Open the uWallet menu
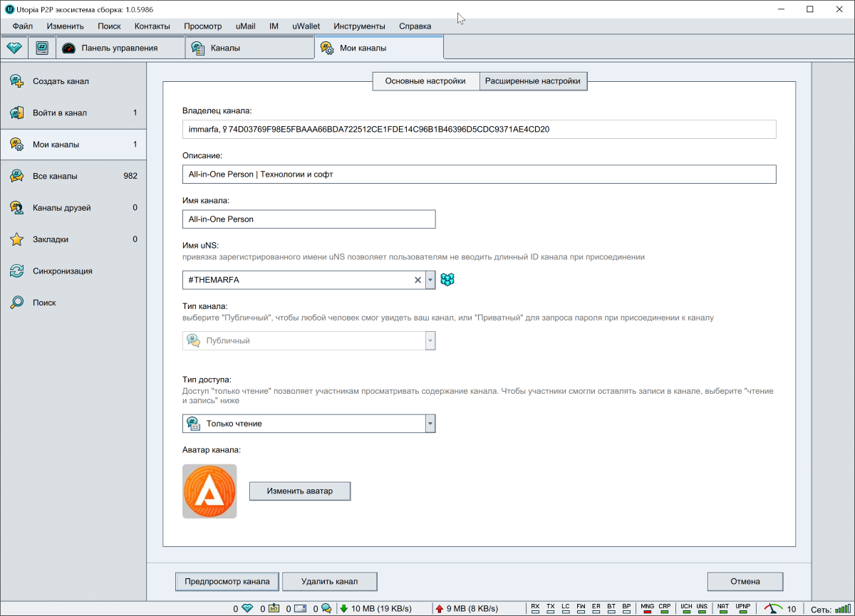This screenshot has width=855, height=616. point(306,26)
